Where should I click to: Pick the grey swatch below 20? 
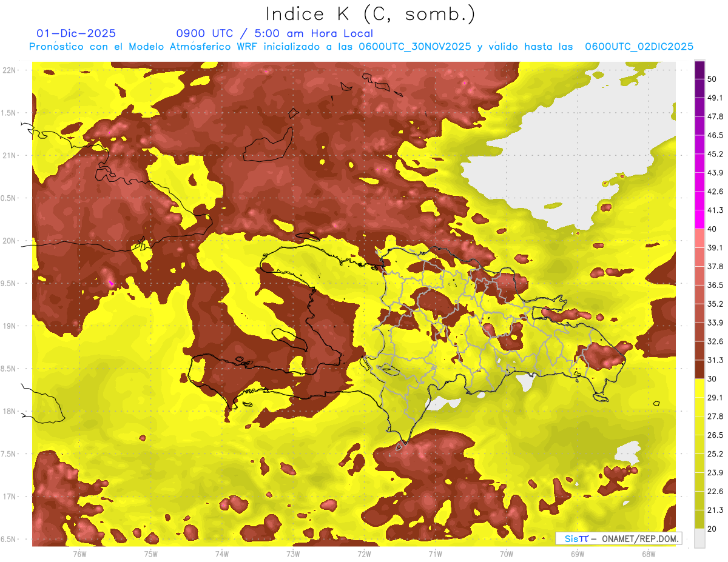click(x=699, y=538)
